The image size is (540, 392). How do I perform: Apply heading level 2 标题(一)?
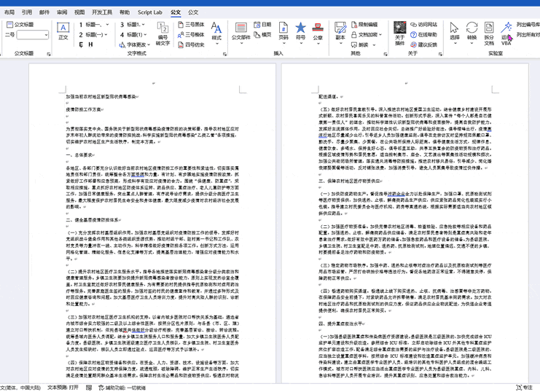(x=90, y=34)
